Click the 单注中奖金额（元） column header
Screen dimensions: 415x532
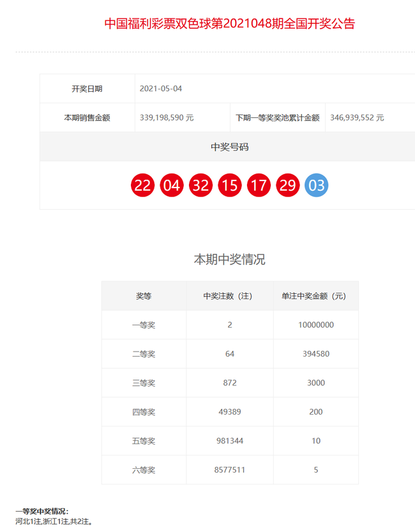pyautogui.click(x=315, y=296)
